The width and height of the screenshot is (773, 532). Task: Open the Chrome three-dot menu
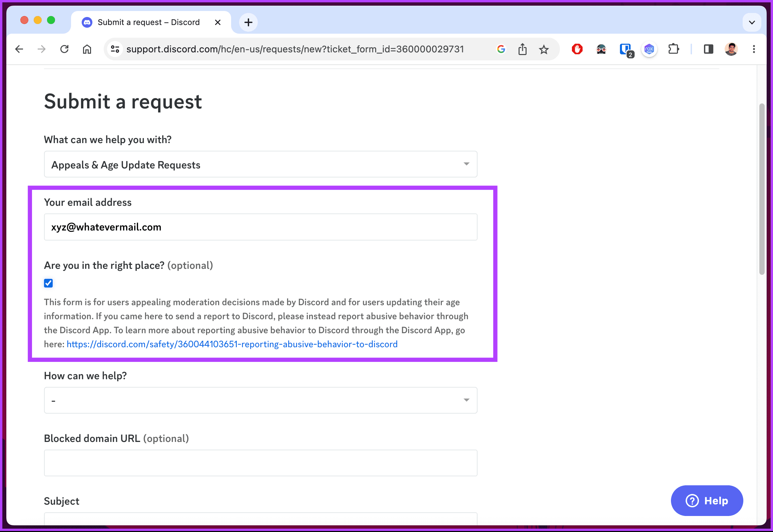[754, 49]
